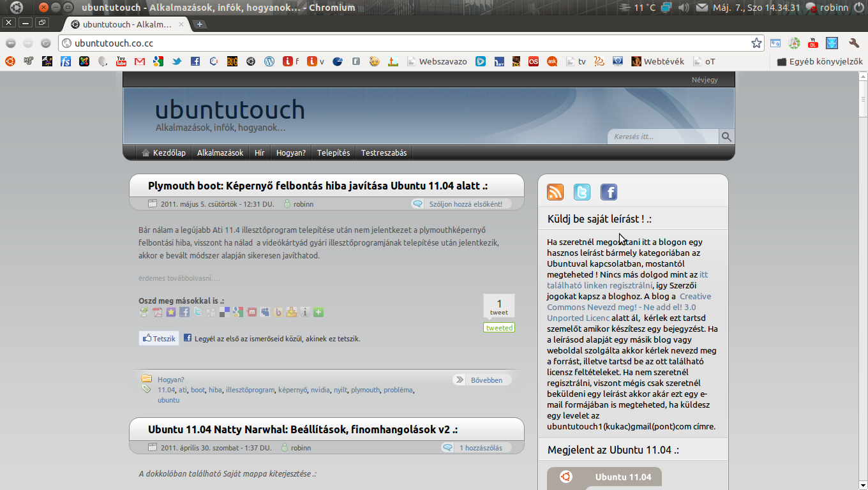Open the YouTube bookmark
868x490 pixels.
tap(121, 61)
